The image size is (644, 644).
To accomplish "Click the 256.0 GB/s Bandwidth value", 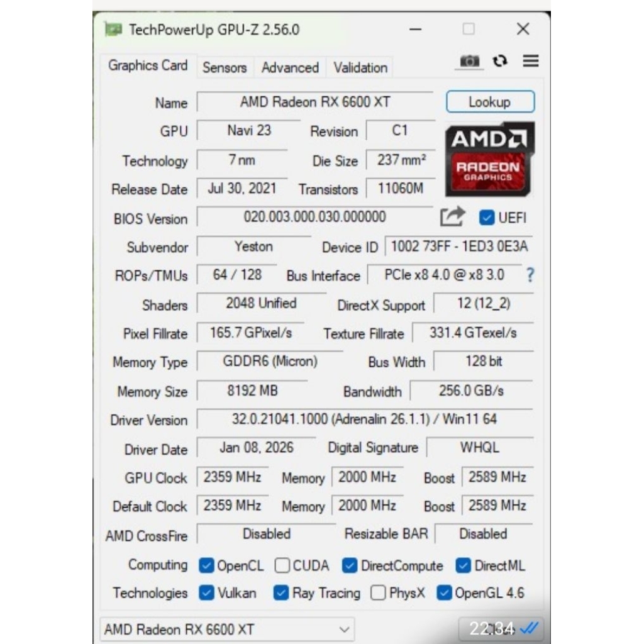I will [471, 390].
